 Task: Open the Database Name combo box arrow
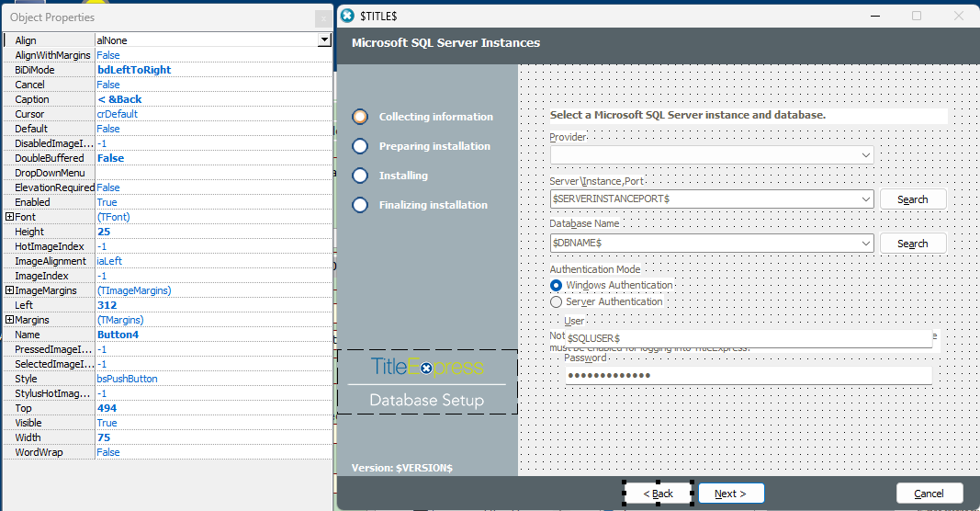coord(865,243)
